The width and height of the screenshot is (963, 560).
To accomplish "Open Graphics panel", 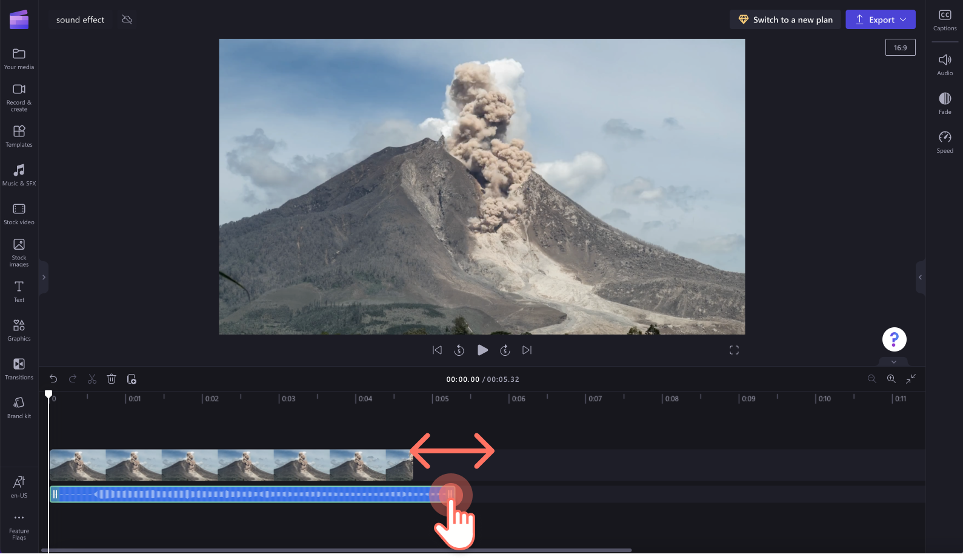I will (19, 330).
